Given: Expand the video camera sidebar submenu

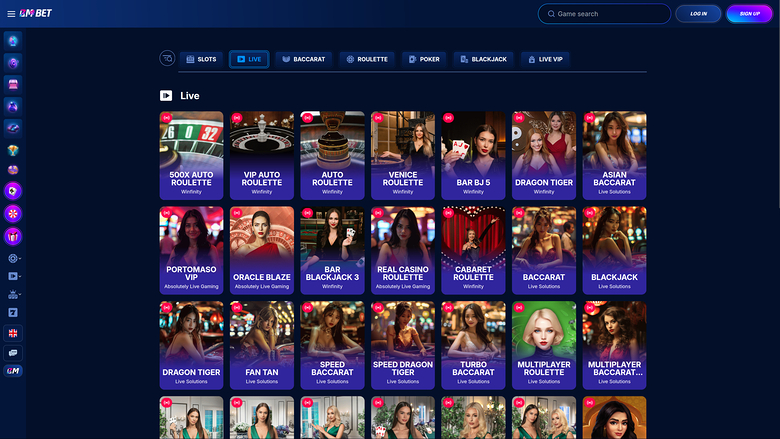Looking at the screenshot, I should 14,275.
